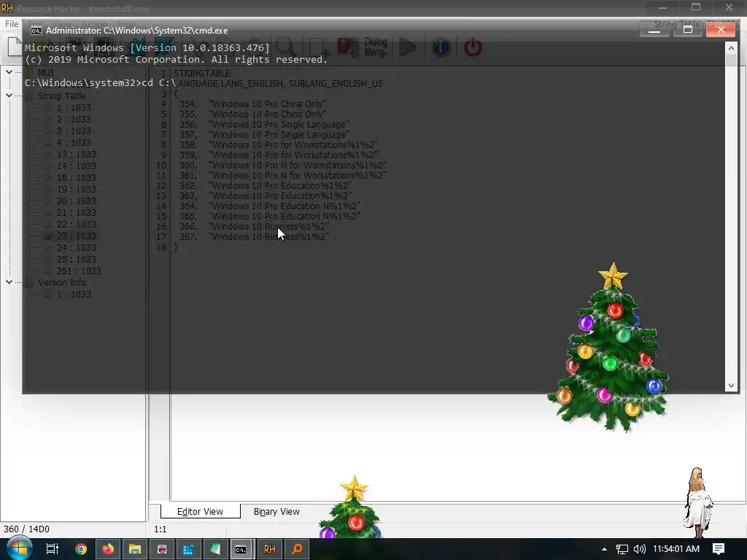Open File Explorer from the taskbar

point(135,549)
